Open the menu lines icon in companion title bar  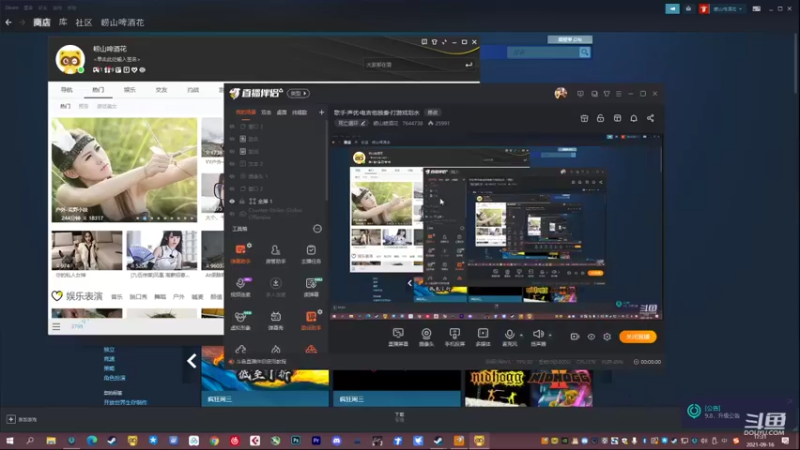pyautogui.click(x=619, y=94)
